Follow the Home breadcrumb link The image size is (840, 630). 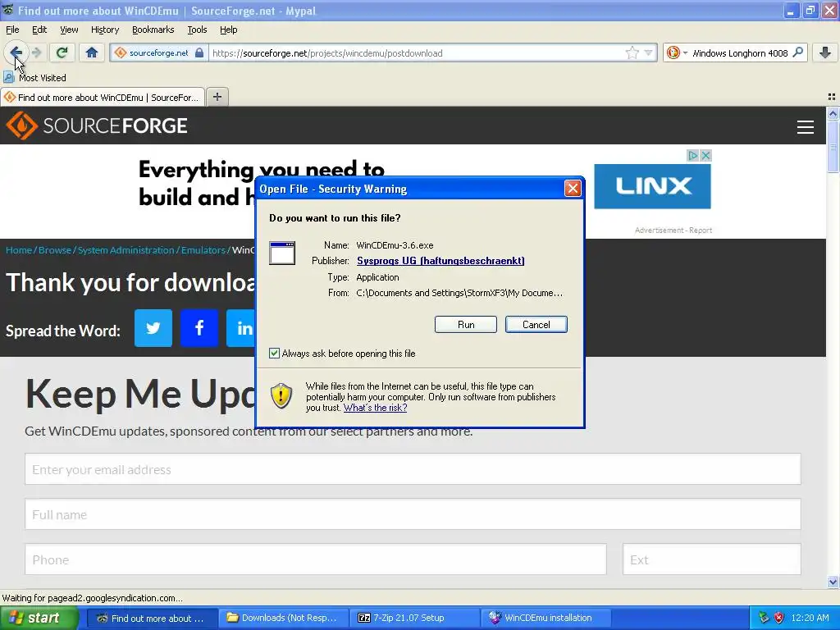click(19, 250)
